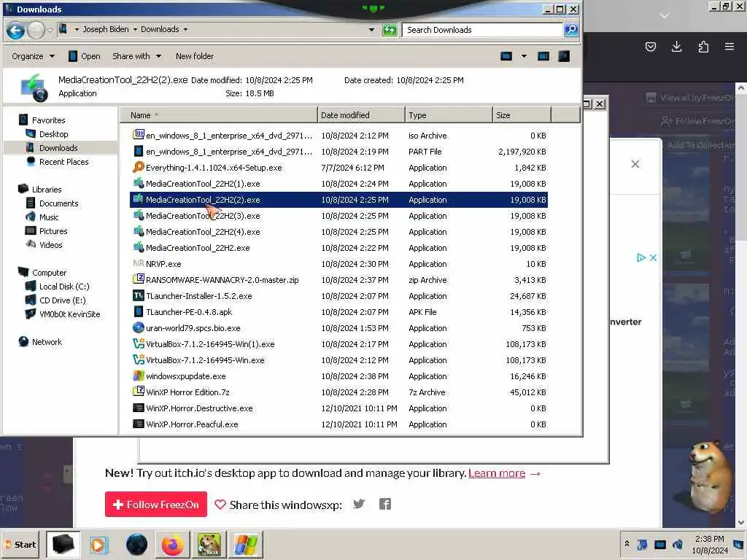The image size is (747, 560).
Task: Click the search magnifier button
Action: pos(570,30)
